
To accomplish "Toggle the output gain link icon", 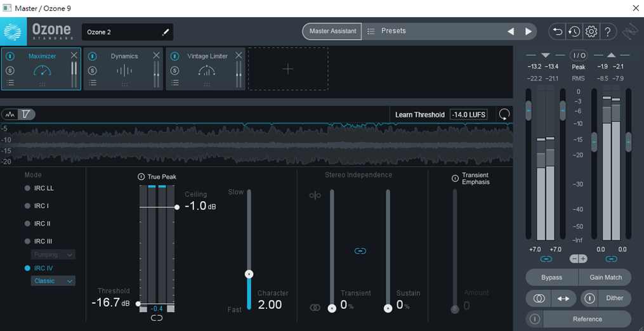I will pyautogui.click(x=611, y=259).
